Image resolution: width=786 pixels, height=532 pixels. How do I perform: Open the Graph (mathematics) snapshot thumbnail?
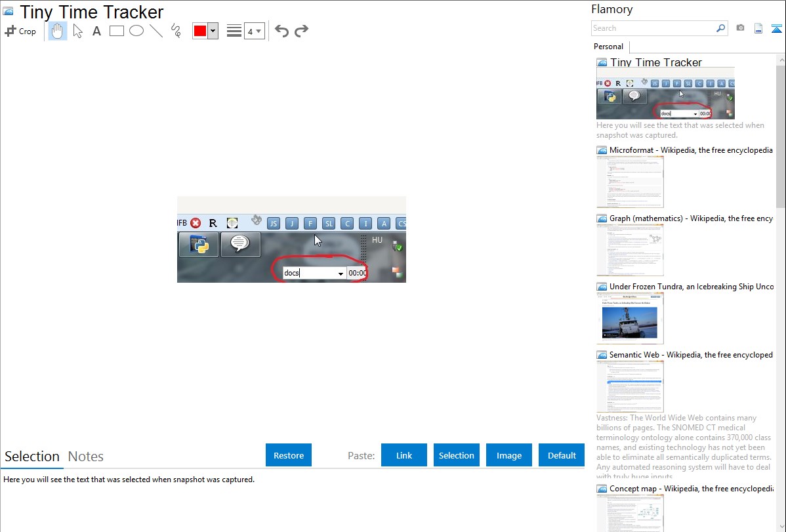coord(630,250)
